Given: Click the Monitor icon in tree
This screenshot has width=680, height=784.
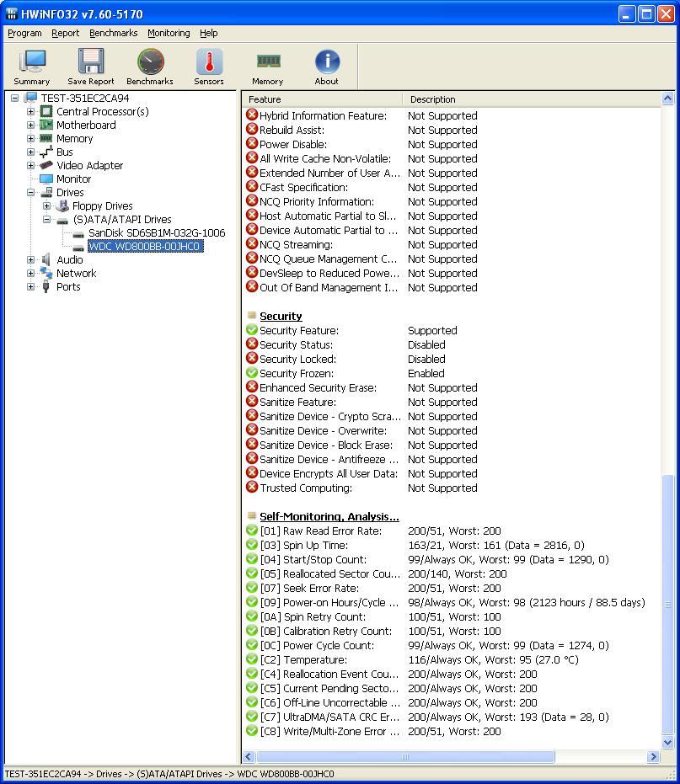Looking at the screenshot, I should (46, 179).
